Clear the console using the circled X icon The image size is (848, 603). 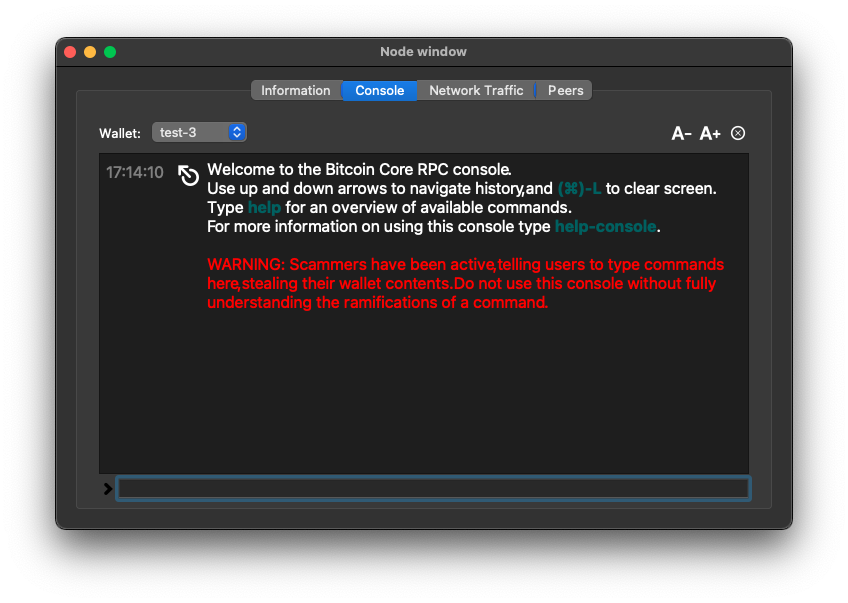click(x=737, y=133)
